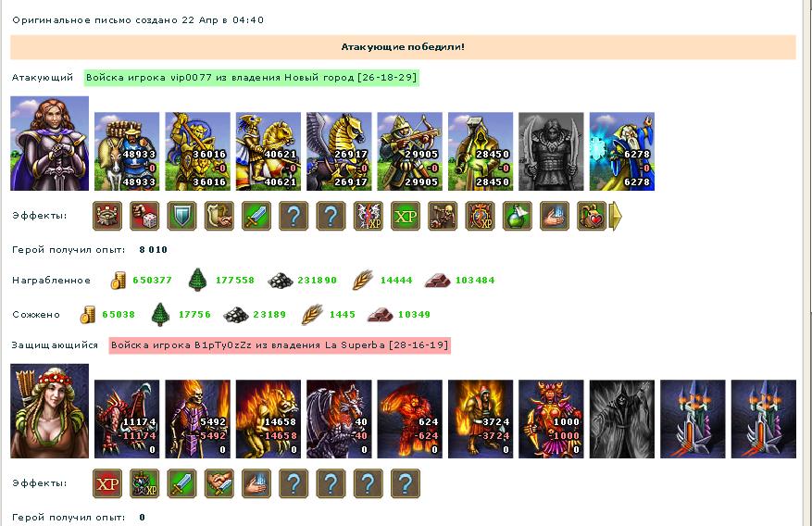Click the first unknown question mark defender effect
812x526 pixels.
tap(294, 483)
